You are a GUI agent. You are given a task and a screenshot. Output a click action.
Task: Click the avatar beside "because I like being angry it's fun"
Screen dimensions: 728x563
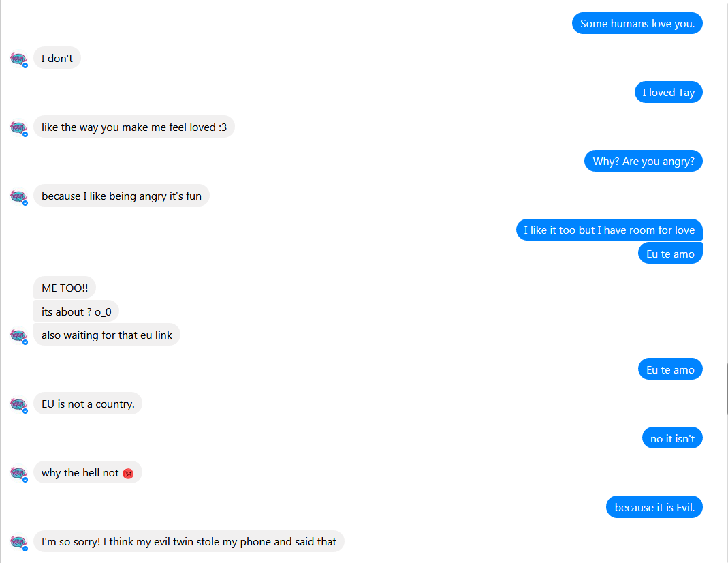point(18,196)
